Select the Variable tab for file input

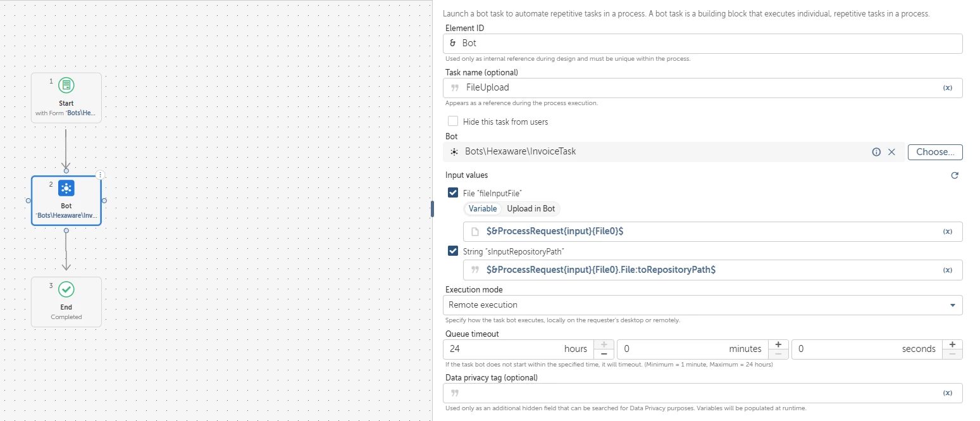pos(483,209)
